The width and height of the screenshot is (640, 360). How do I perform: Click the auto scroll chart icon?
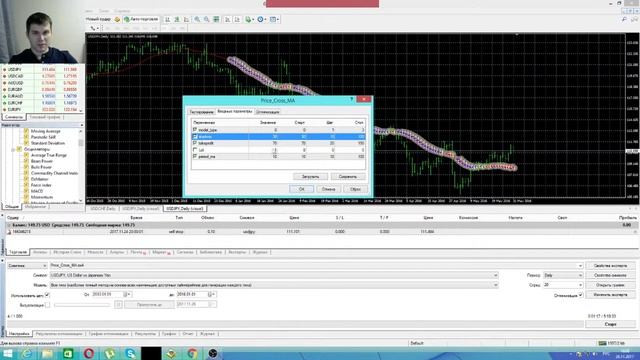pos(227,19)
